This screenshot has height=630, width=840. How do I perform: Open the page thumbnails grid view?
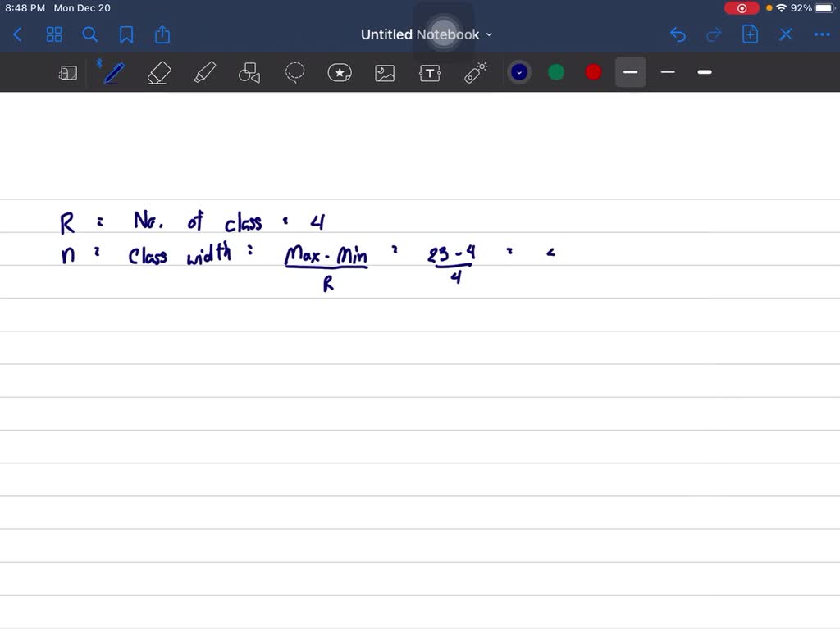click(x=54, y=34)
